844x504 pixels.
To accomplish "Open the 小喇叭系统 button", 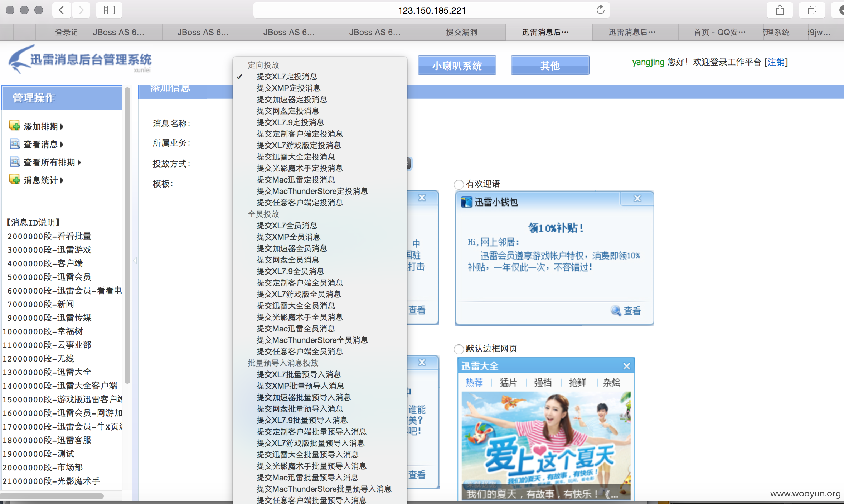I will [457, 66].
